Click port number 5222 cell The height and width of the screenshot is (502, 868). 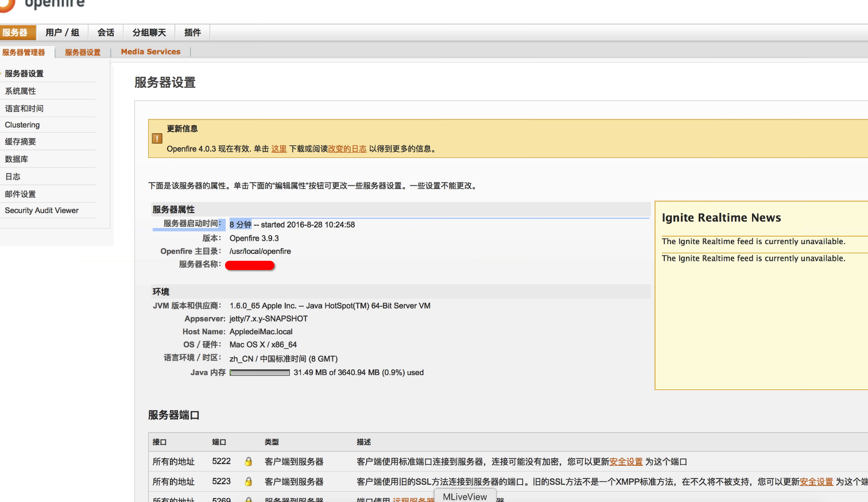click(221, 461)
